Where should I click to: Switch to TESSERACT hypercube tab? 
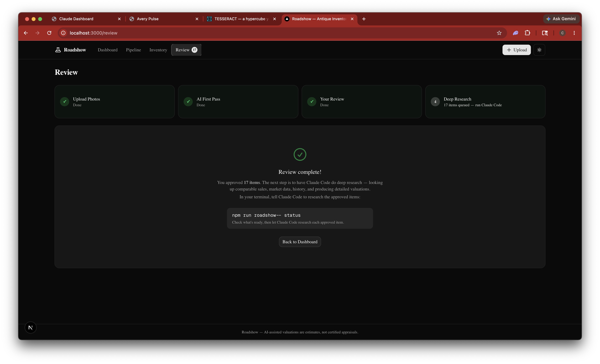[242, 19]
